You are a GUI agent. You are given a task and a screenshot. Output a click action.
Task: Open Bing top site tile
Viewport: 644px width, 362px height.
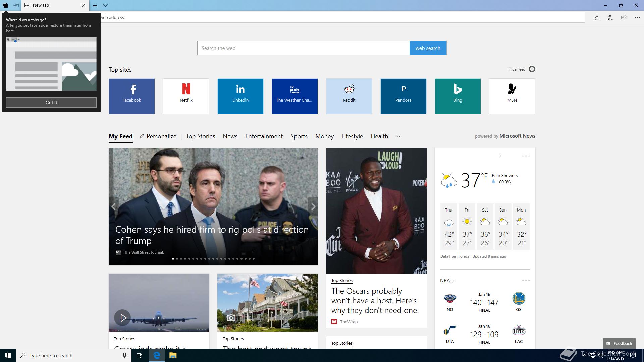pyautogui.click(x=458, y=96)
